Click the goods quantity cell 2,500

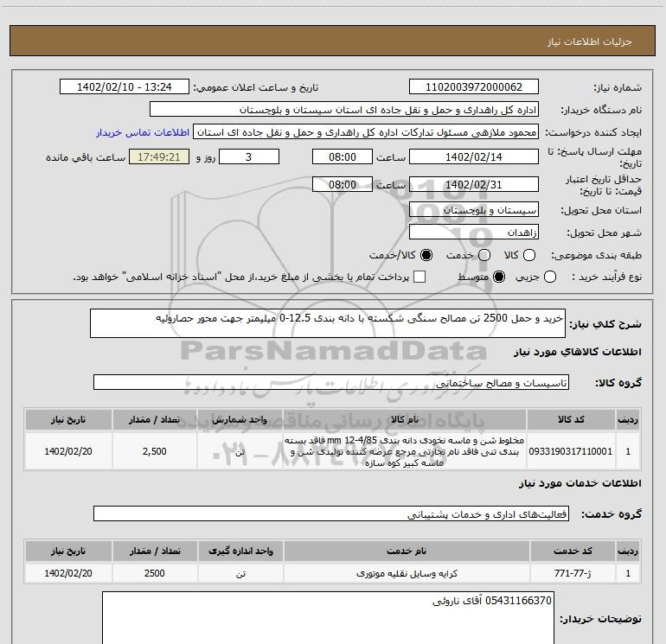pos(155,451)
